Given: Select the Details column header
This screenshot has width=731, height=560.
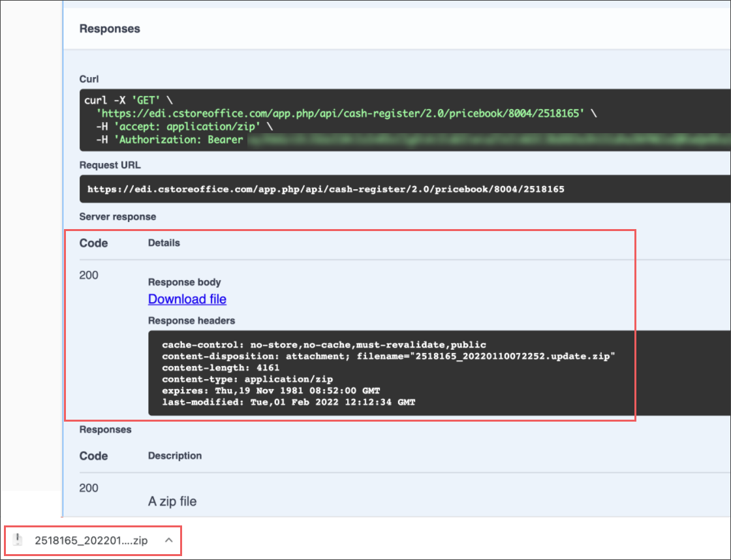Looking at the screenshot, I should [164, 243].
